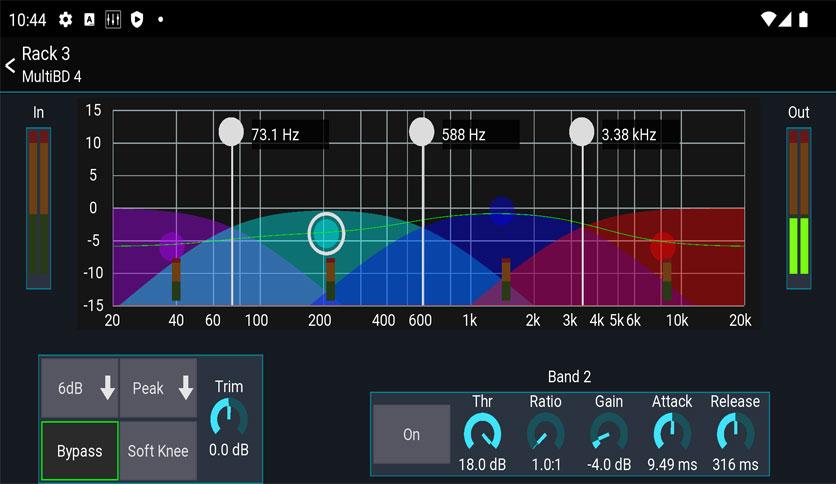Adjust the Attack knob

coord(672,432)
